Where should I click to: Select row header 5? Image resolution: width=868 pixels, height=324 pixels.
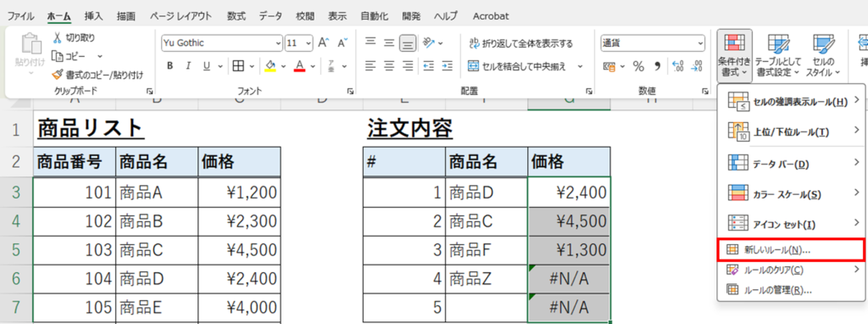[16, 251]
